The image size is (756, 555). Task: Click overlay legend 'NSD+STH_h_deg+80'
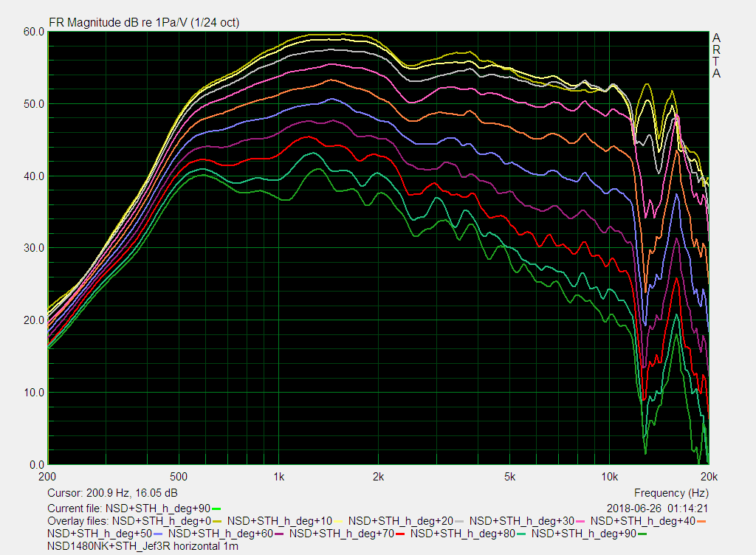coord(462,534)
